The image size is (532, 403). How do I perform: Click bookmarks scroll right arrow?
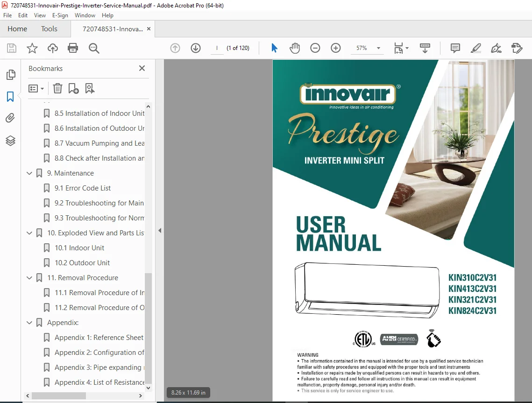click(x=141, y=396)
